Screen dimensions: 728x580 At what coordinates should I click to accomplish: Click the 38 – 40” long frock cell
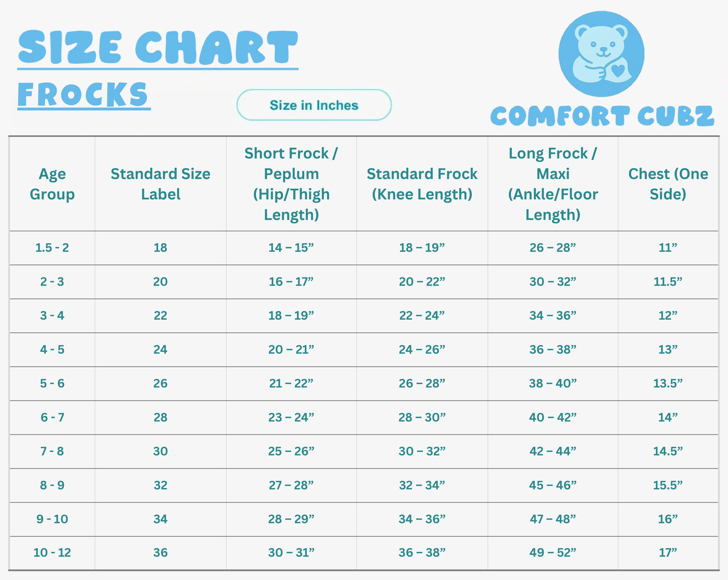click(x=553, y=384)
